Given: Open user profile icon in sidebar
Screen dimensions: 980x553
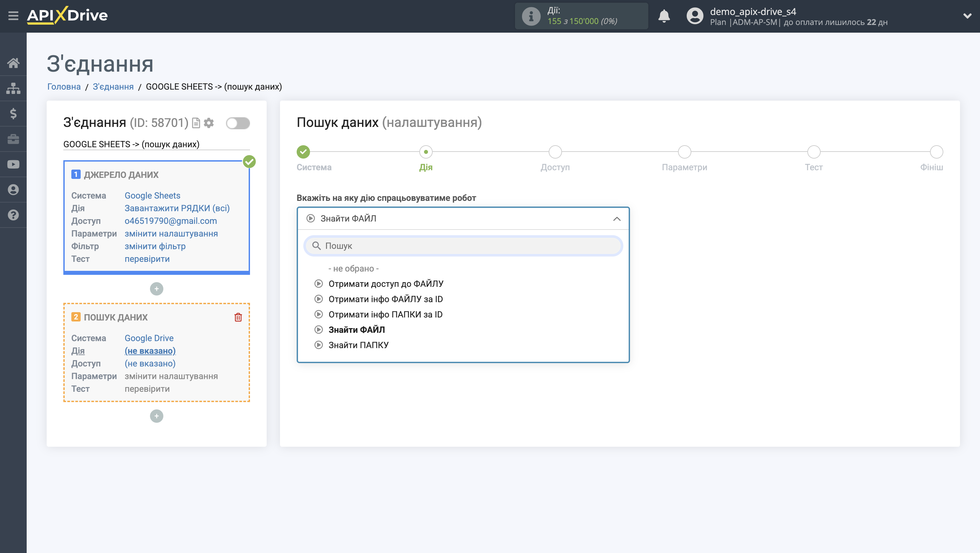Looking at the screenshot, I should click(x=13, y=190).
